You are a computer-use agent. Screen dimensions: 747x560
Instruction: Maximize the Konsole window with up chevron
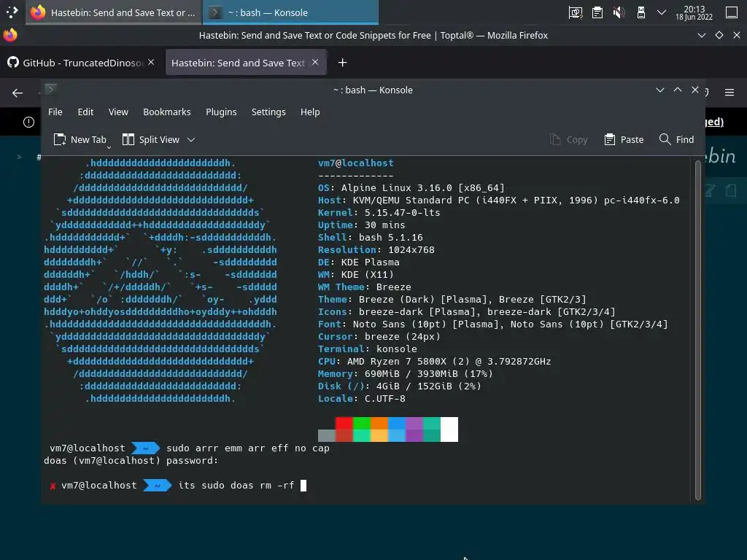(x=678, y=90)
